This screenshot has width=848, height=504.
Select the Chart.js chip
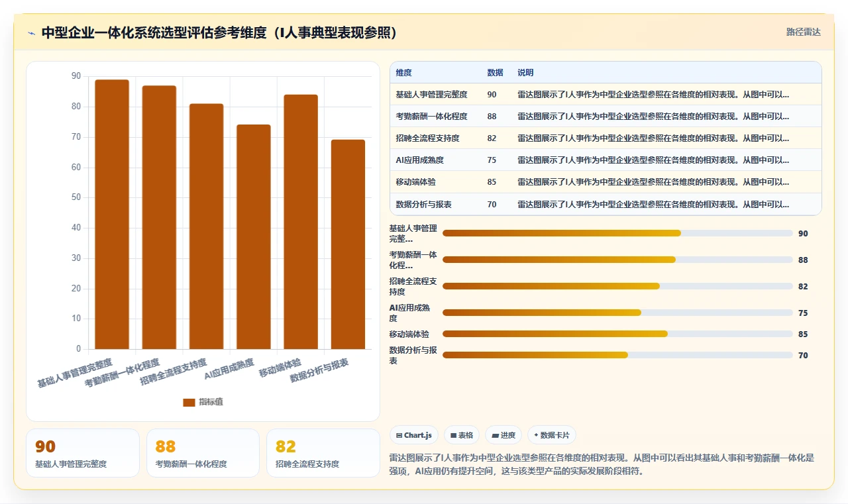coord(414,435)
